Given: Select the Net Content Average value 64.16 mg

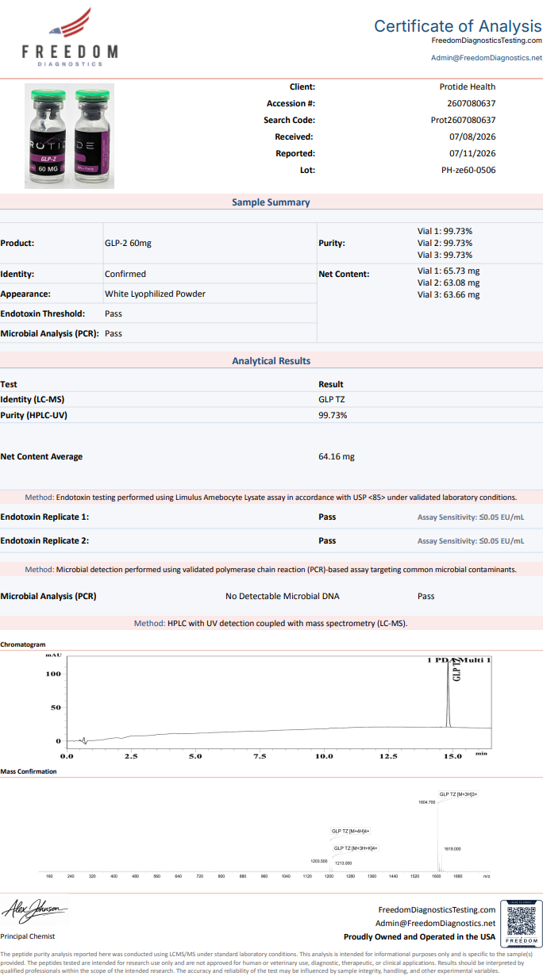Looking at the screenshot, I should pos(337,457).
